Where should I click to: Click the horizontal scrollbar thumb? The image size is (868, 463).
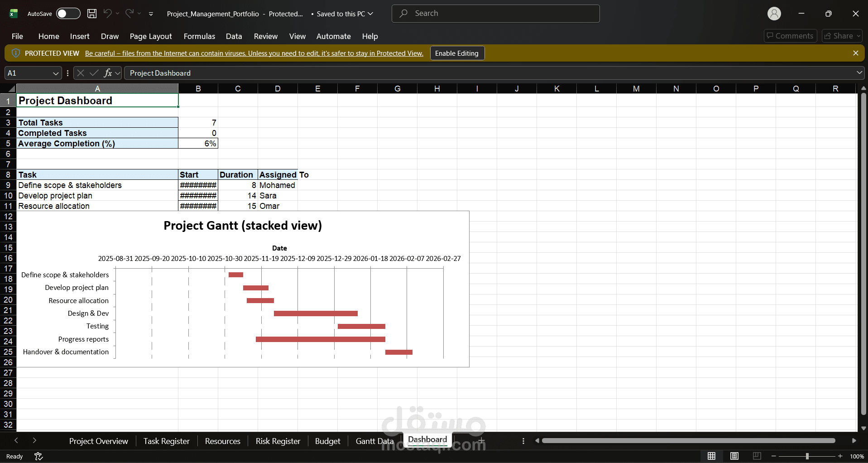(688, 440)
